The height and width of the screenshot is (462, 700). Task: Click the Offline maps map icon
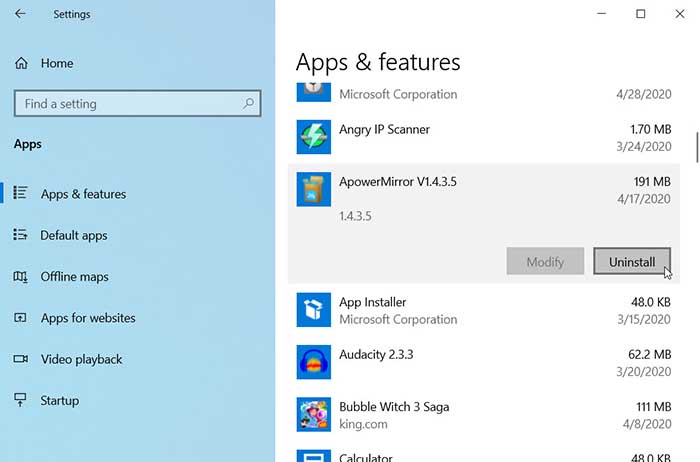(20, 276)
